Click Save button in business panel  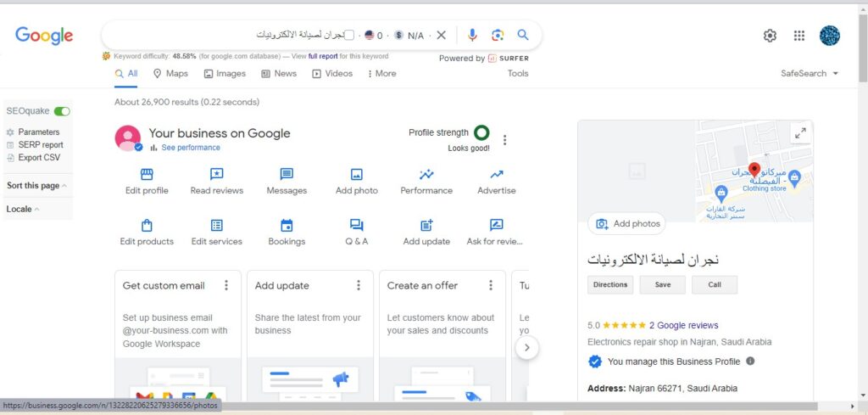point(663,285)
